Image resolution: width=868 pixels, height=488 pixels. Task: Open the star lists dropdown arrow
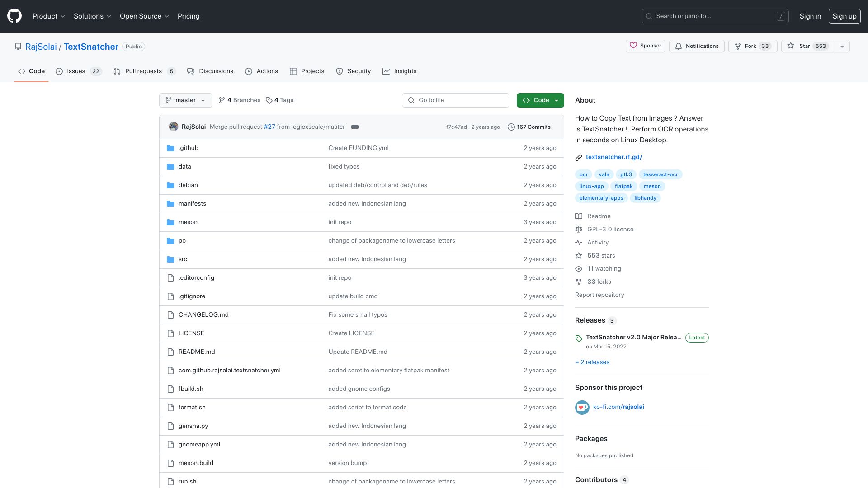tap(842, 46)
